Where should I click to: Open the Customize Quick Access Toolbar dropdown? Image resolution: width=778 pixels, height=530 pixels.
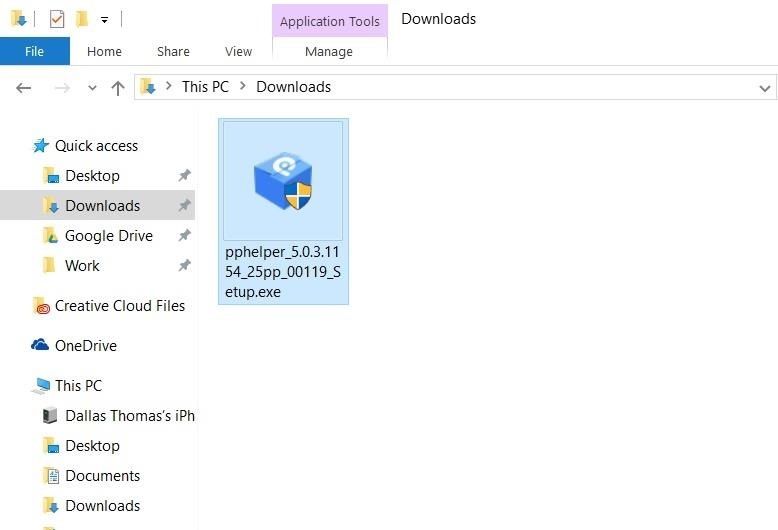point(104,19)
